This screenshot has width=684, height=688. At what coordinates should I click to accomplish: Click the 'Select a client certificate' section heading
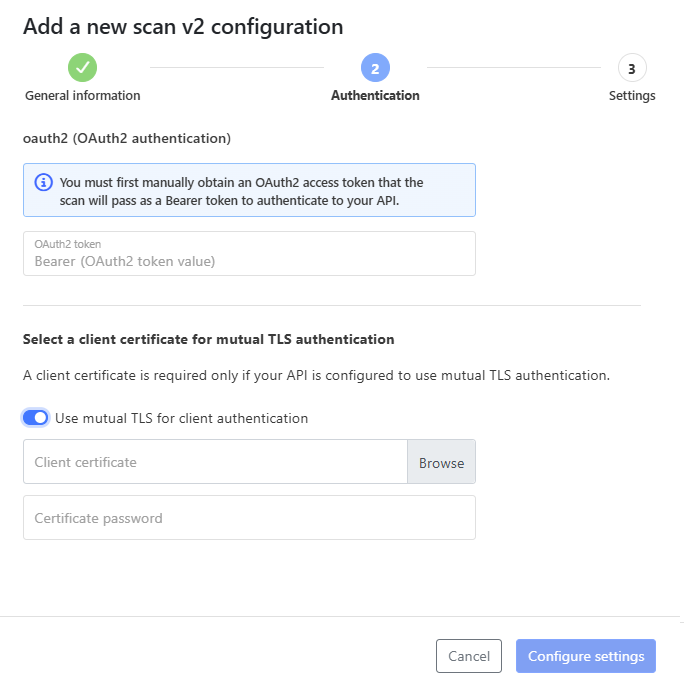208,339
